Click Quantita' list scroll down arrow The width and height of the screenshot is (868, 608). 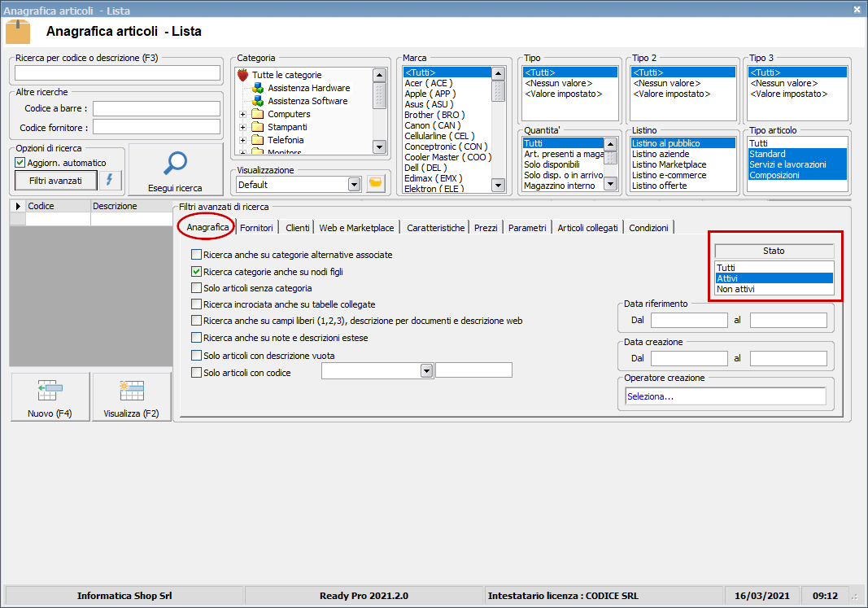coord(611,183)
